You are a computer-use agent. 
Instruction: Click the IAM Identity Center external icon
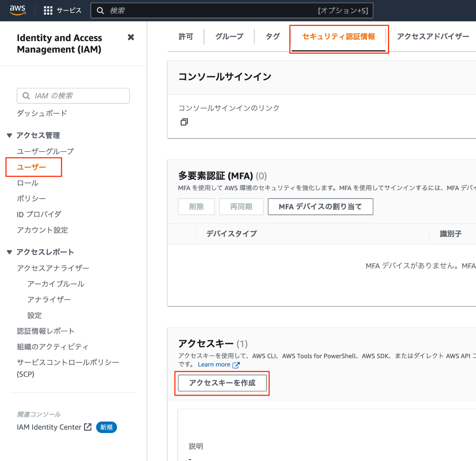coord(88,427)
